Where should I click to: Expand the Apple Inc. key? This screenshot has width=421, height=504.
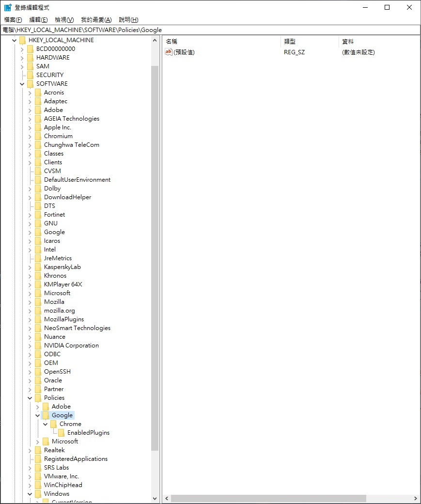pos(30,127)
